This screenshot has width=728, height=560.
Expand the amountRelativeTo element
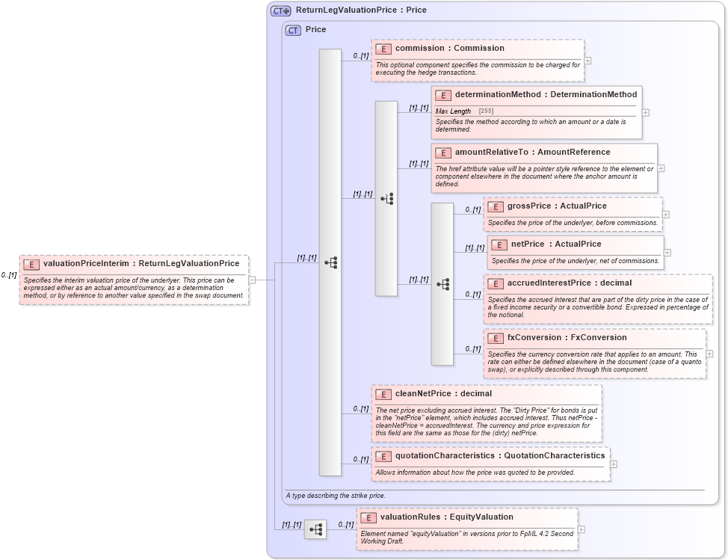point(661,168)
